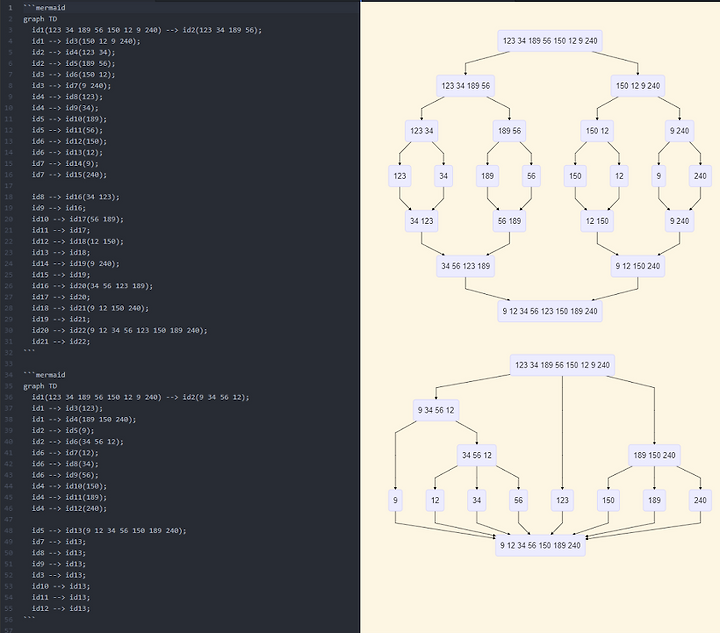Viewport: 720px width, 633px height.
Task: Click code line 'id6 --> id9(56);'
Action: pyautogui.click(x=65, y=475)
